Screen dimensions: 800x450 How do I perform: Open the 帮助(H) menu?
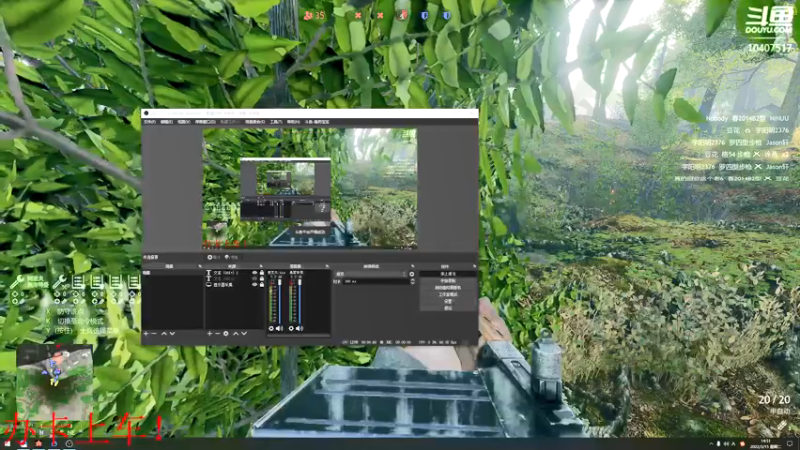point(293,122)
